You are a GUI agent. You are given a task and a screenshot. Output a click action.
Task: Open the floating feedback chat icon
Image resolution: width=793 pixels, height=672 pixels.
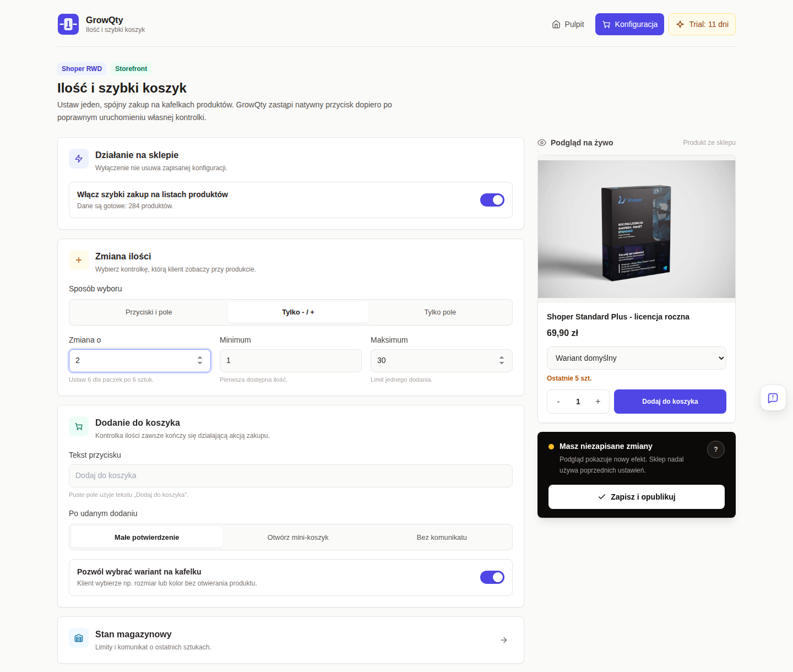(773, 398)
